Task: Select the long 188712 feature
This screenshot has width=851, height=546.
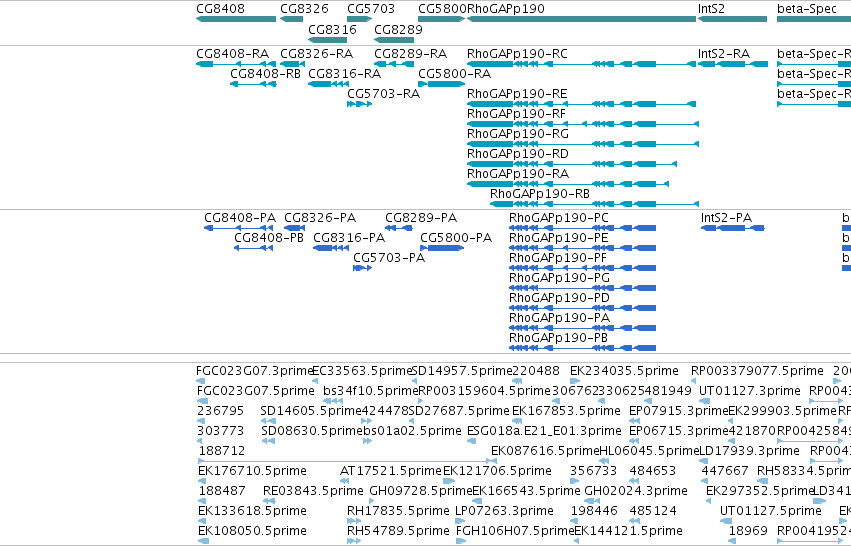Action: point(347,461)
